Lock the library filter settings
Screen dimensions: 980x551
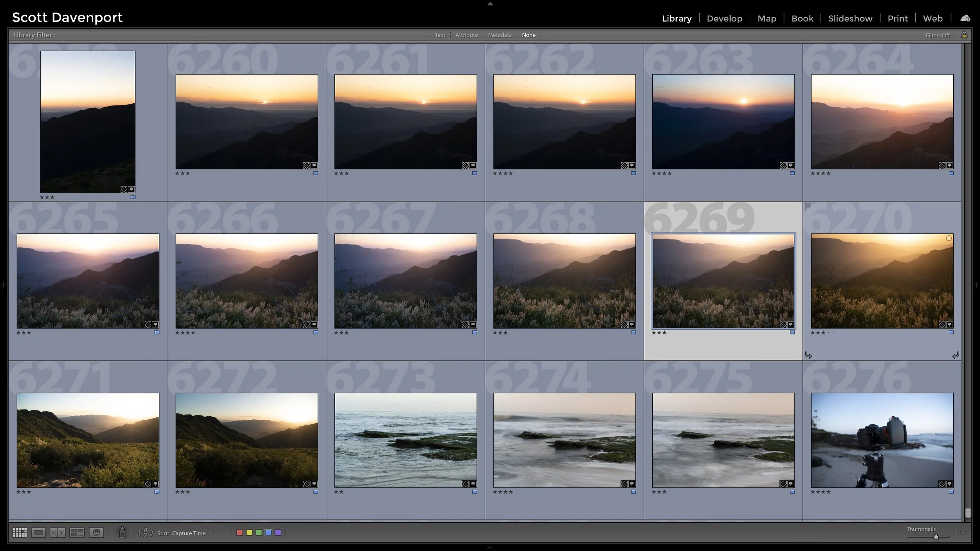click(965, 35)
